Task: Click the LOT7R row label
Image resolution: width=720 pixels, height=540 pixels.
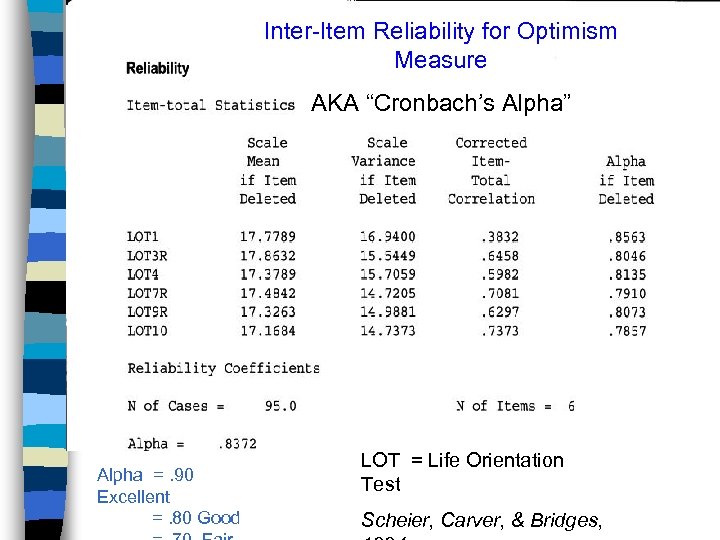Action: click(147, 293)
